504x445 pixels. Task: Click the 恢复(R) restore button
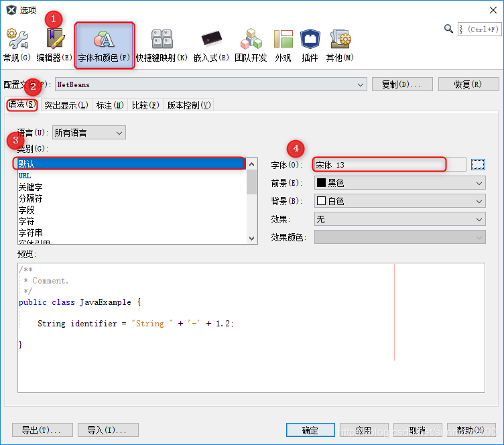[468, 84]
